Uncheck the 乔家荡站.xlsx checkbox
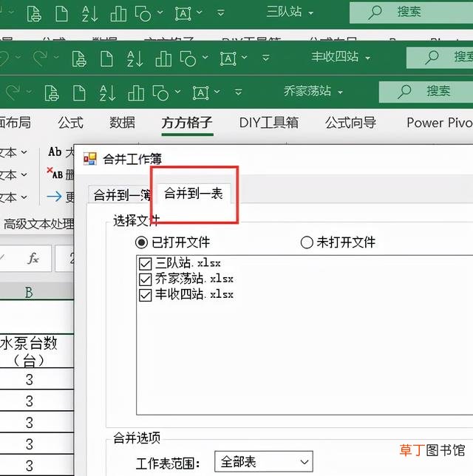Image resolution: width=473 pixels, height=476 pixels. tap(145, 279)
